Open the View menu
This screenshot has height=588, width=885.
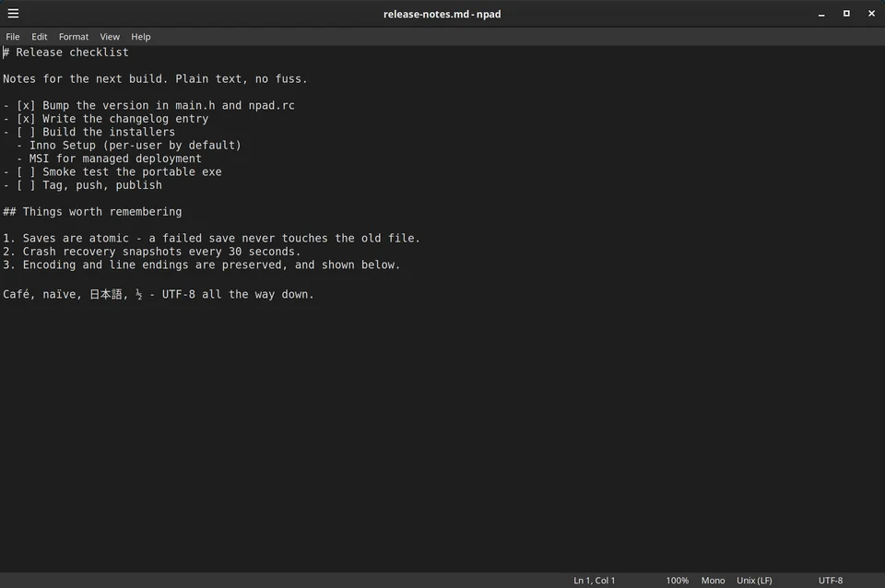click(x=110, y=37)
